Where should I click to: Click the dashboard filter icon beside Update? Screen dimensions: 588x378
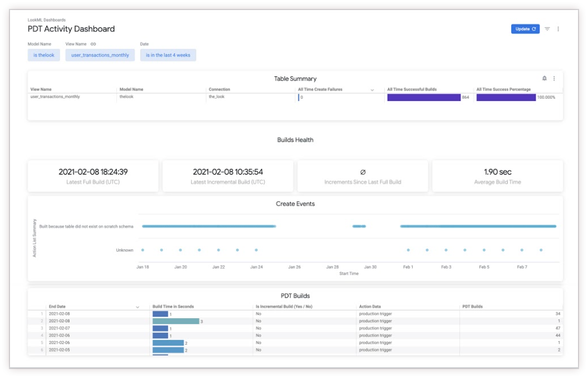[547, 29]
